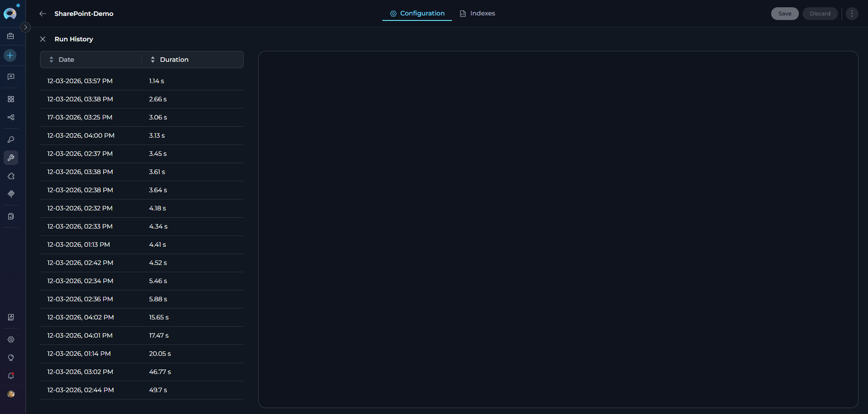Open the workflow nodes icon in the sidebar

coord(11,117)
